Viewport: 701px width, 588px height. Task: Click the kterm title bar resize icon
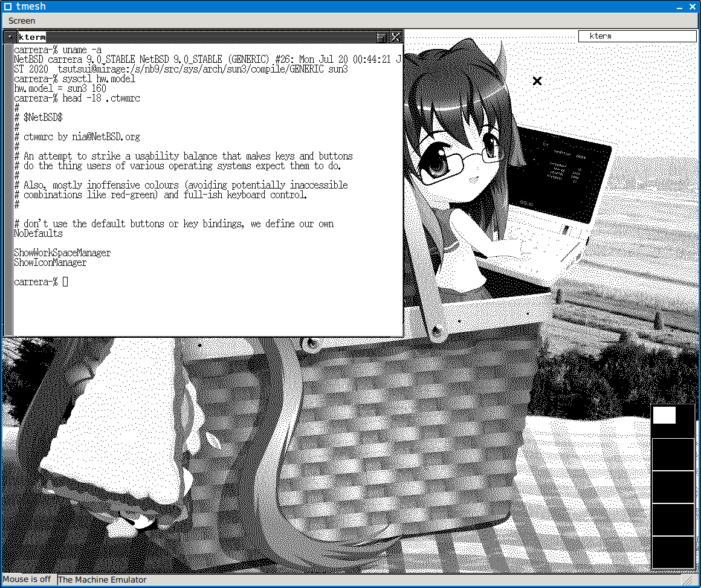(x=381, y=37)
